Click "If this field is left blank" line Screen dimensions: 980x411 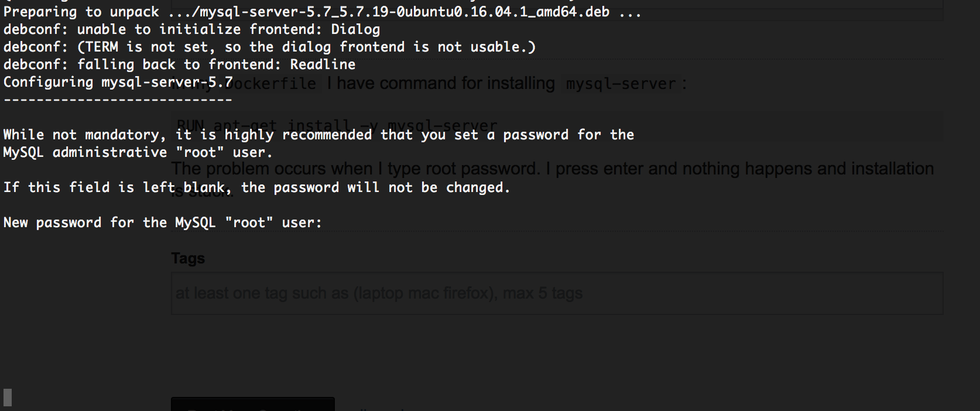click(x=256, y=187)
